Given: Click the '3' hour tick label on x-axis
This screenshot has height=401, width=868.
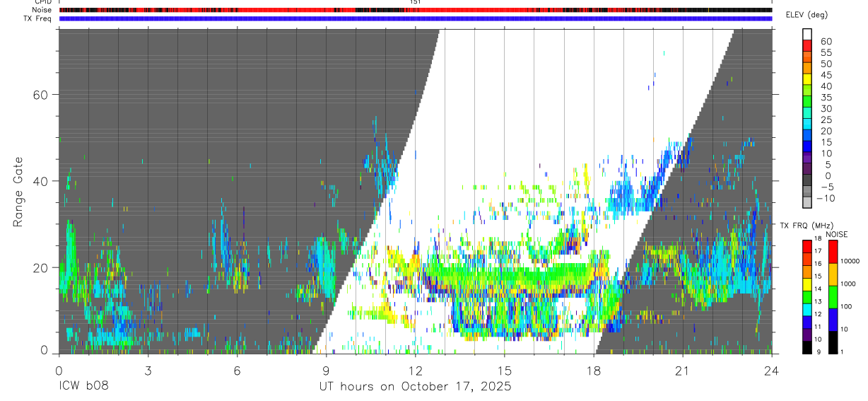Looking at the screenshot, I should pos(148,371).
